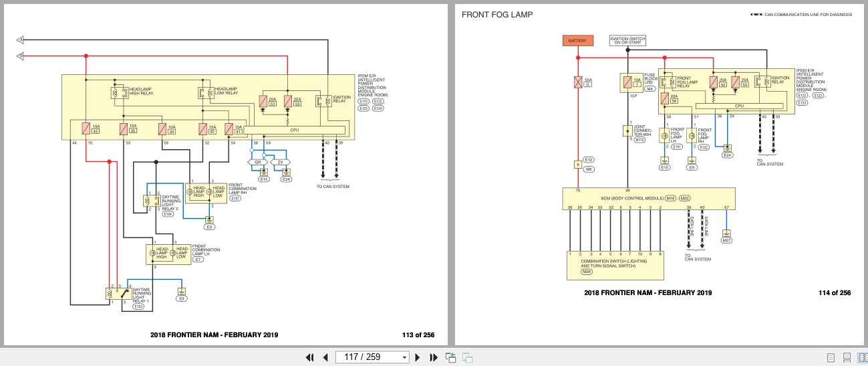Go to the previous page

(x=325, y=357)
